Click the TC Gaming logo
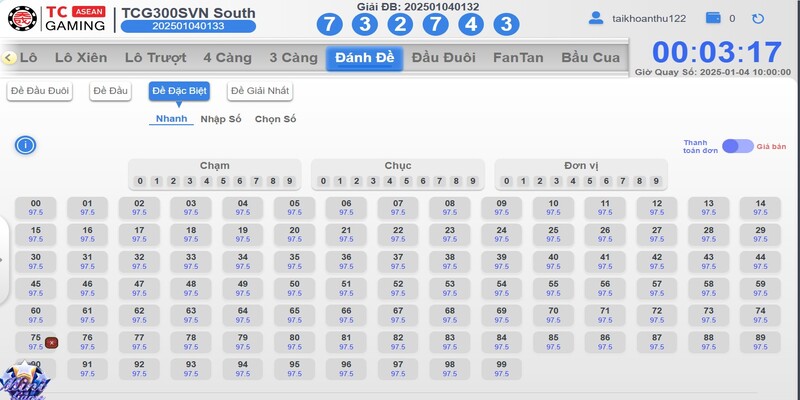Image resolution: width=800 pixels, height=400 pixels. pos(56,18)
